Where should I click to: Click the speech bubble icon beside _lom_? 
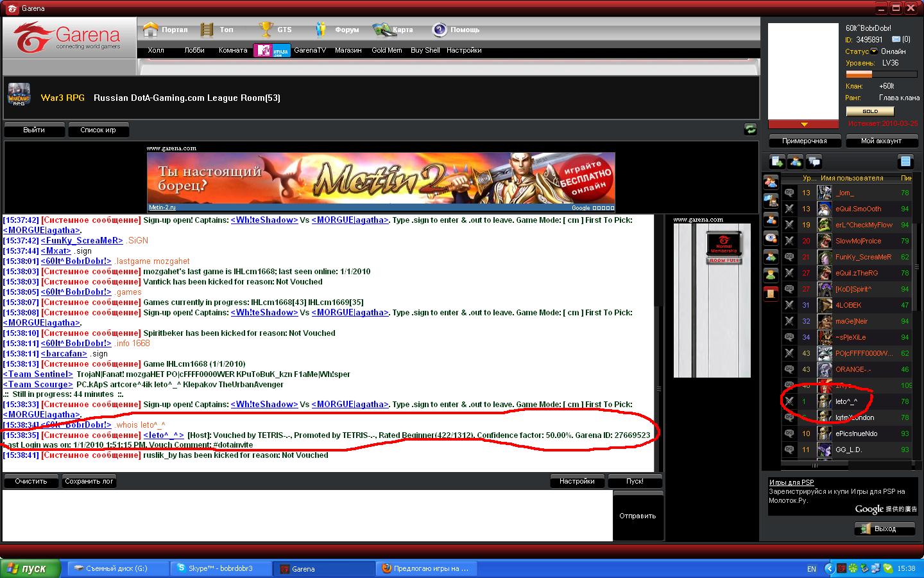pos(789,193)
